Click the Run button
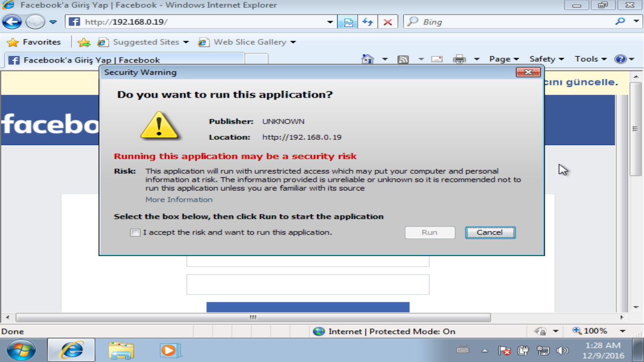Viewport: 644px width, 362px height. 430,233
